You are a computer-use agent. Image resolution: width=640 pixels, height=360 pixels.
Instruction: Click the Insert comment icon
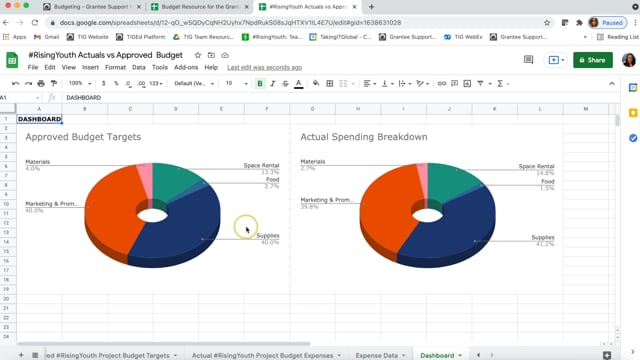pyautogui.click(x=454, y=84)
